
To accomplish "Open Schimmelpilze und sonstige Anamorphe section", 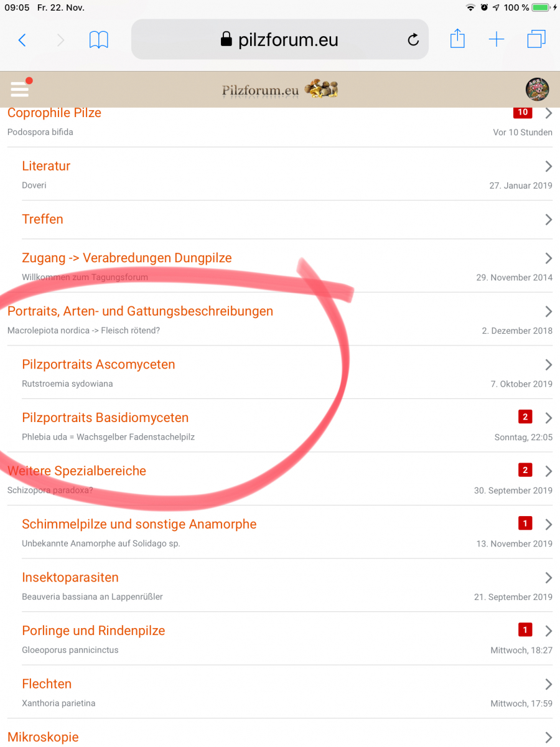I will [x=139, y=524].
